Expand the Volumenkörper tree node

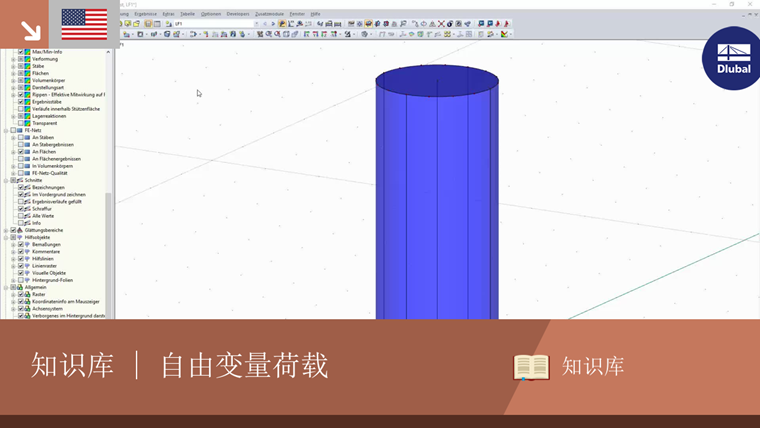pos(14,80)
